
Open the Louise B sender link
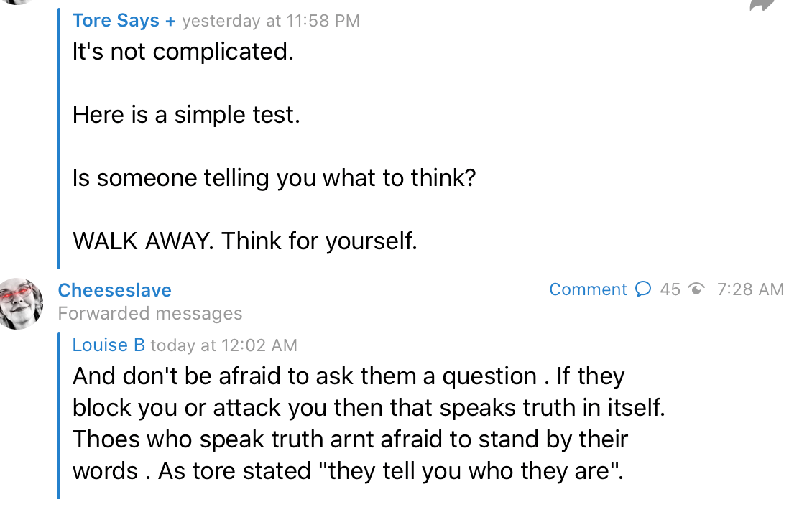(x=109, y=345)
